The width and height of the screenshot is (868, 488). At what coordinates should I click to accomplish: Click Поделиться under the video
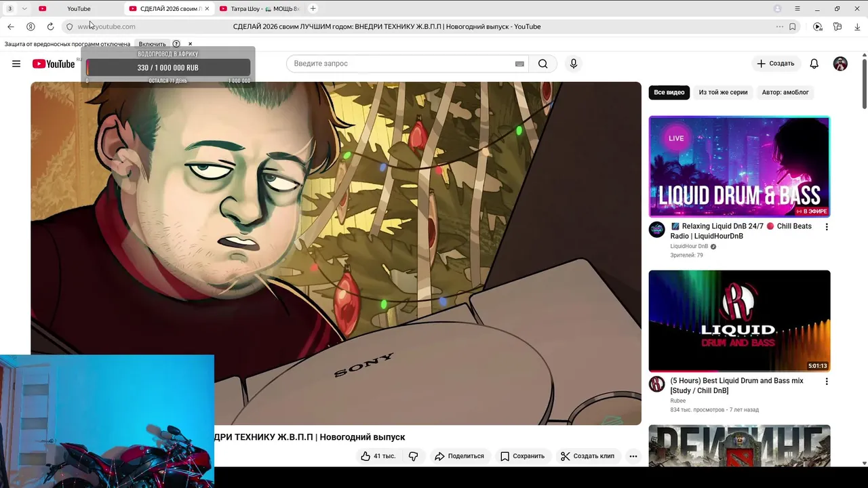coord(460,456)
